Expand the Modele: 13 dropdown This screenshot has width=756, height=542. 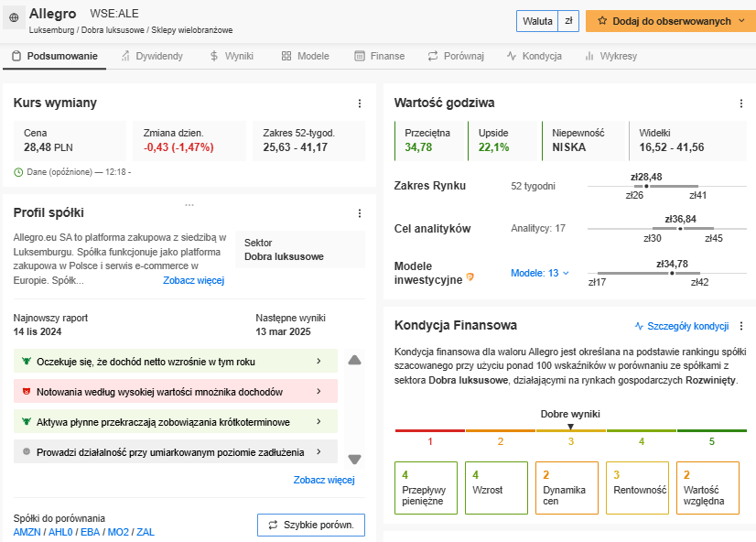pos(540,273)
